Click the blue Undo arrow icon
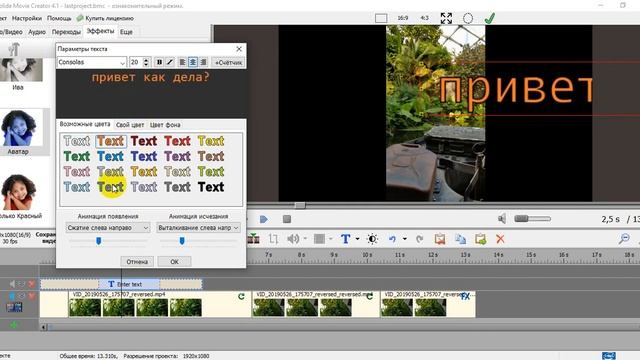640x360 pixels. [x=392, y=239]
